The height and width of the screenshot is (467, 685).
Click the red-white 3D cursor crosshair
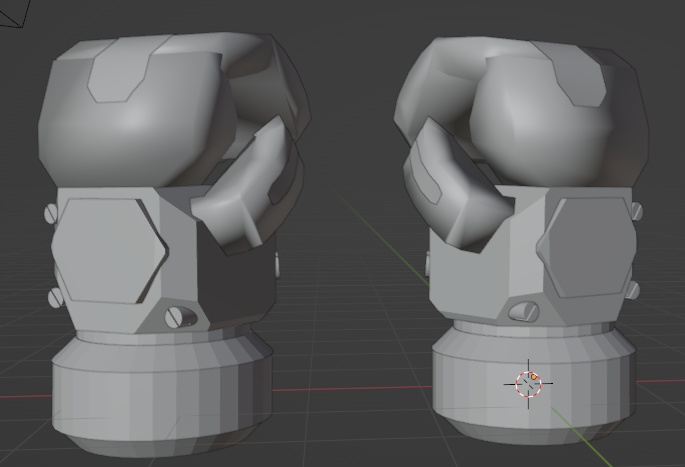pos(529,384)
